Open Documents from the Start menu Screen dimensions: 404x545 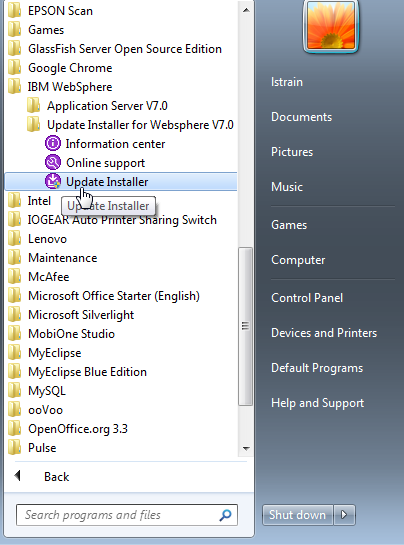coord(301,117)
